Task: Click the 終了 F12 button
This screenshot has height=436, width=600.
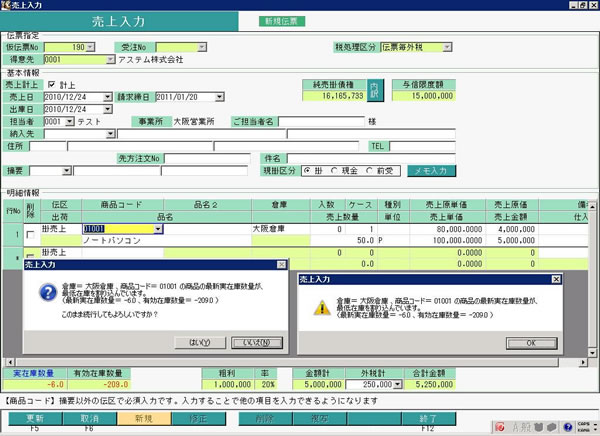Action: coord(429,419)
